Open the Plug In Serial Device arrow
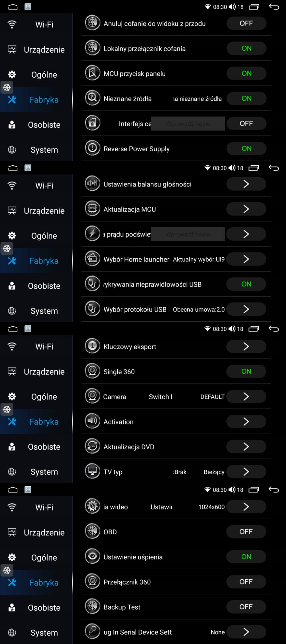 point(246,632)
